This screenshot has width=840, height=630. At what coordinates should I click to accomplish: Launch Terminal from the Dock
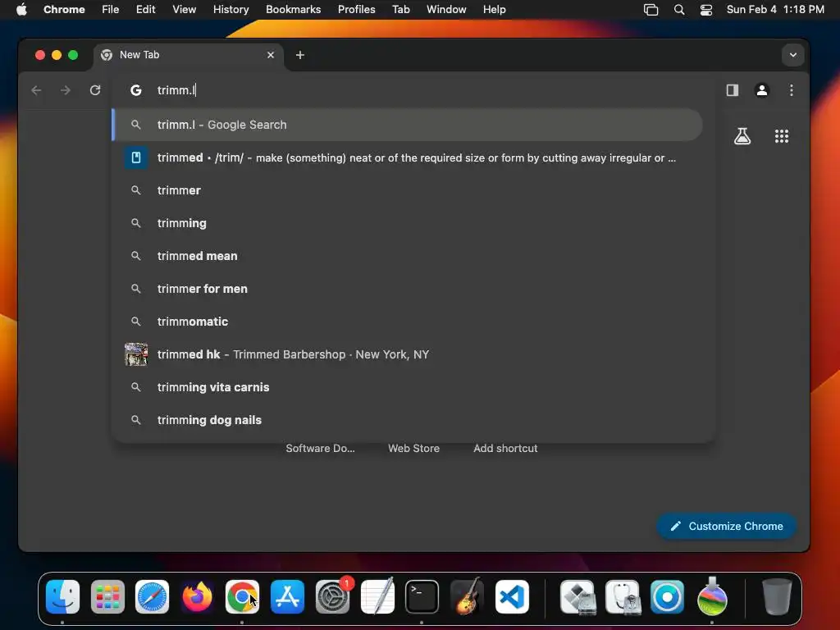422,597
